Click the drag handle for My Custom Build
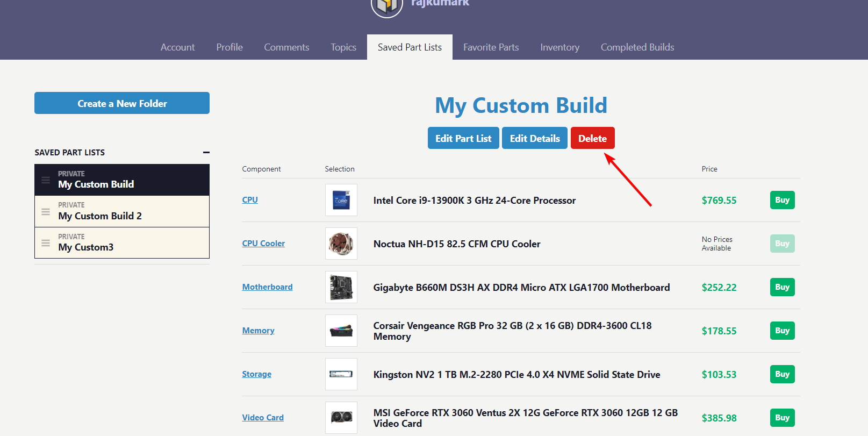The width and height of the screenshot is (868, 436). coord(46,180)
